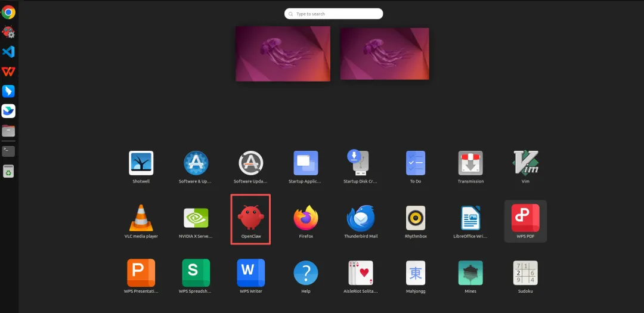Launch Terminal from the dock
This screenshot has width=644, height=313.
8,151
